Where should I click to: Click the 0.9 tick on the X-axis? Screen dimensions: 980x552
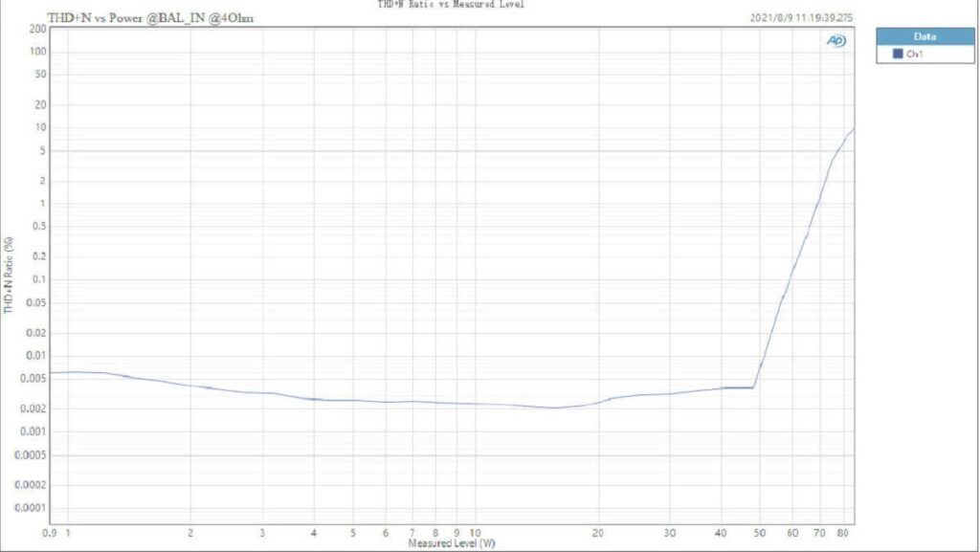(x=50, y=532)
